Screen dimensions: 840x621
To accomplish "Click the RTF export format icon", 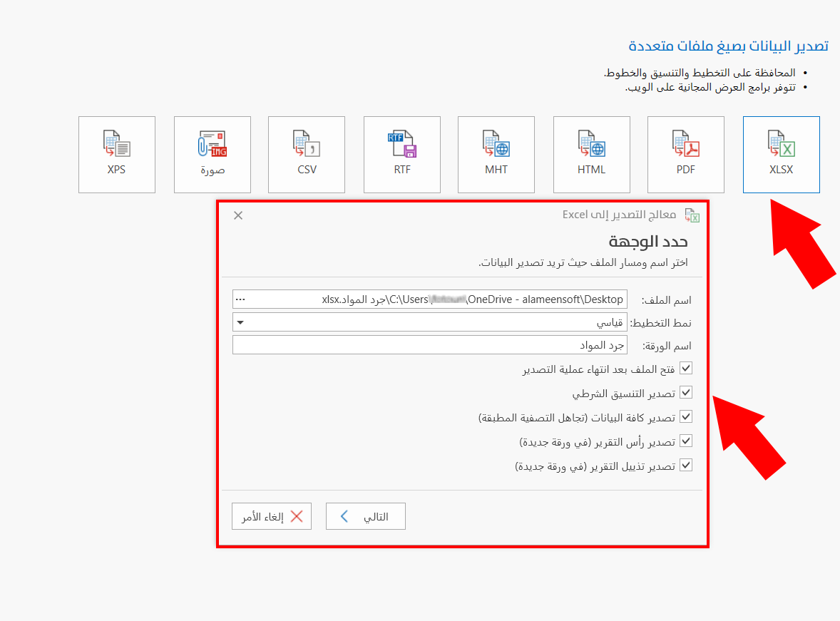I will tap(401, 154).
